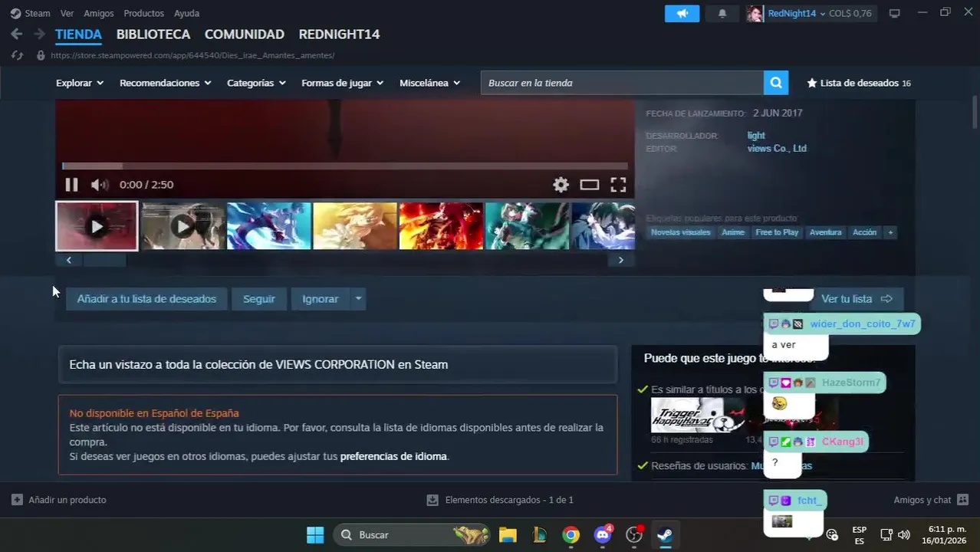This screenshot has width=980, height=552.
Task: Click the Big Picture mode monitor icon
Action: [x=894, y=14]
